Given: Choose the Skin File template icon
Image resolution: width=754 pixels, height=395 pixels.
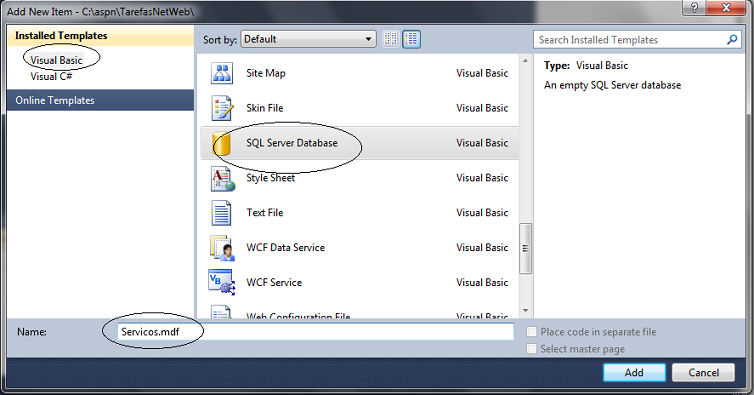Looking at the screenshot, I should [x=222, y=108].
